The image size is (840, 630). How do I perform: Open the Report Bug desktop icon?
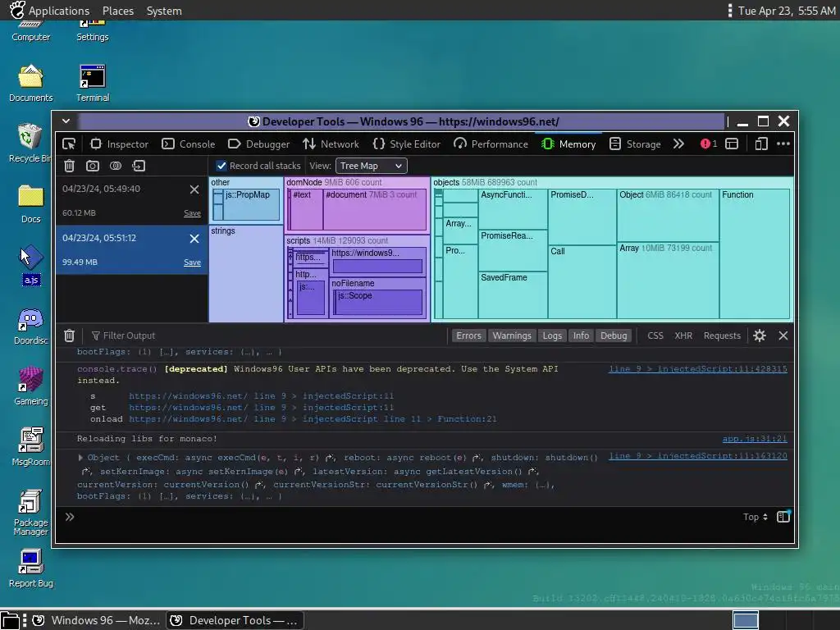click(30, 568)
